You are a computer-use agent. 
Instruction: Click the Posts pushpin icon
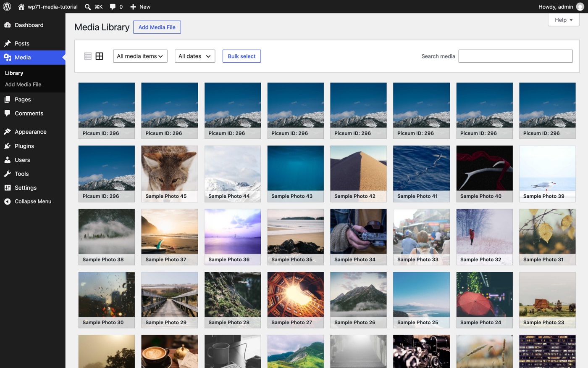(x=8, y=43)
